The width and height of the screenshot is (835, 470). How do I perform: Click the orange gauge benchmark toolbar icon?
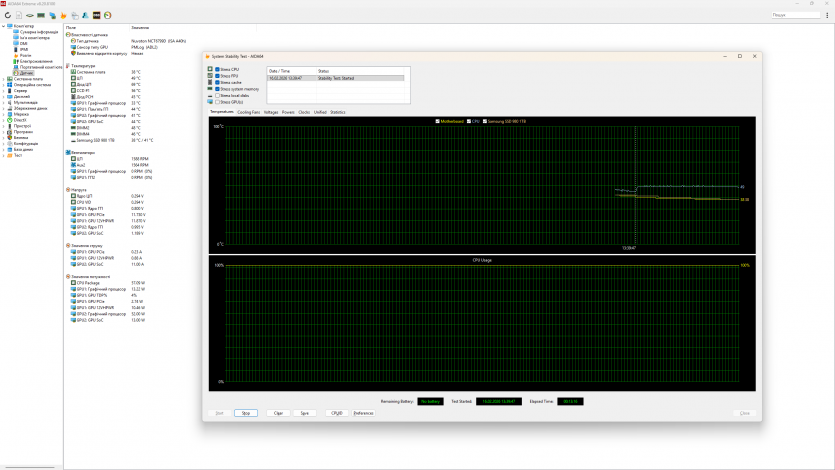click(107, 16)
